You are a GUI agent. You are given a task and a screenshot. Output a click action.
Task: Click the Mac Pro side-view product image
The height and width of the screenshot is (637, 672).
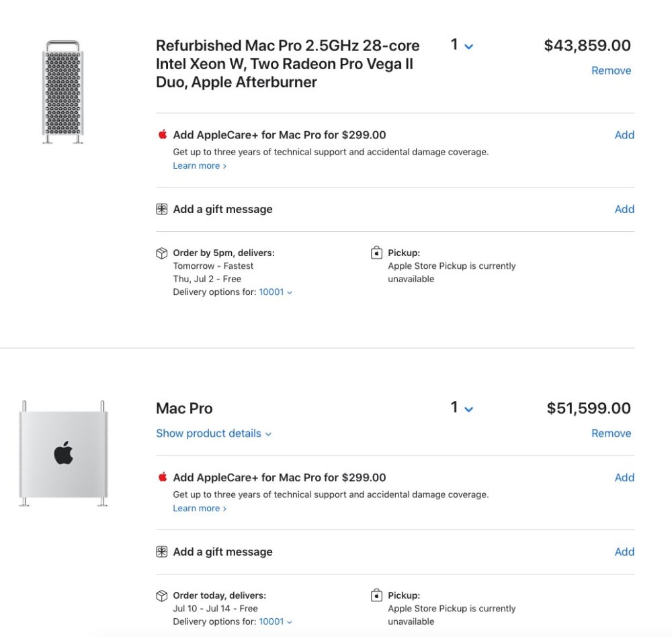[63, 454]
